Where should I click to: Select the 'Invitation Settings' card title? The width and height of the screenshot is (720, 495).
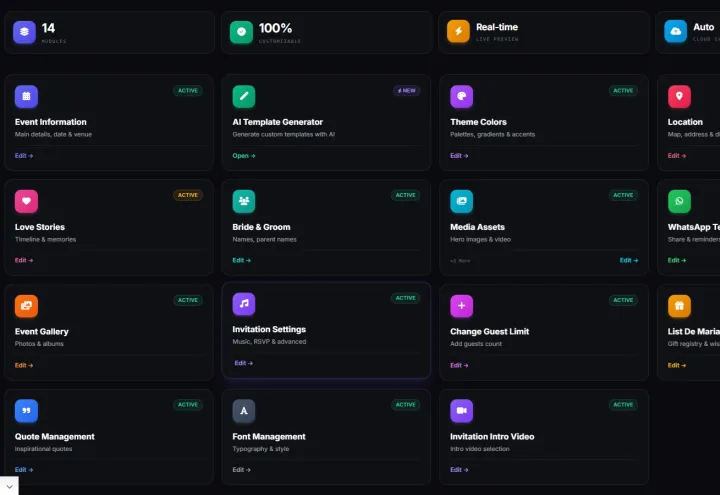(269, 329)
